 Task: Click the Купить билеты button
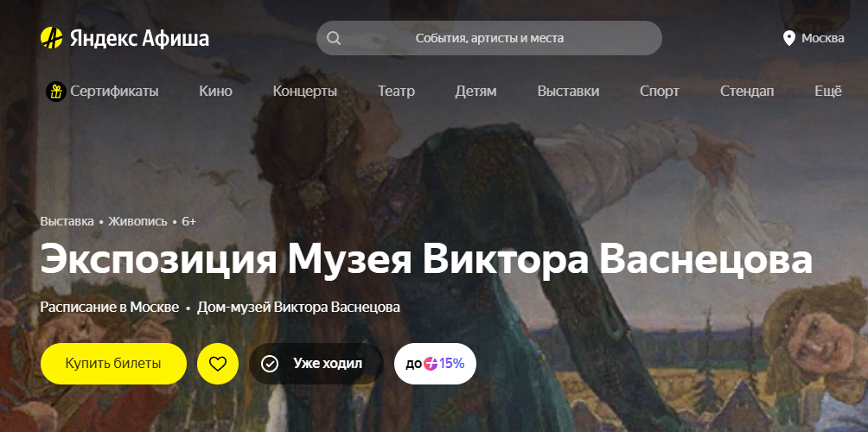coord(113,364)
